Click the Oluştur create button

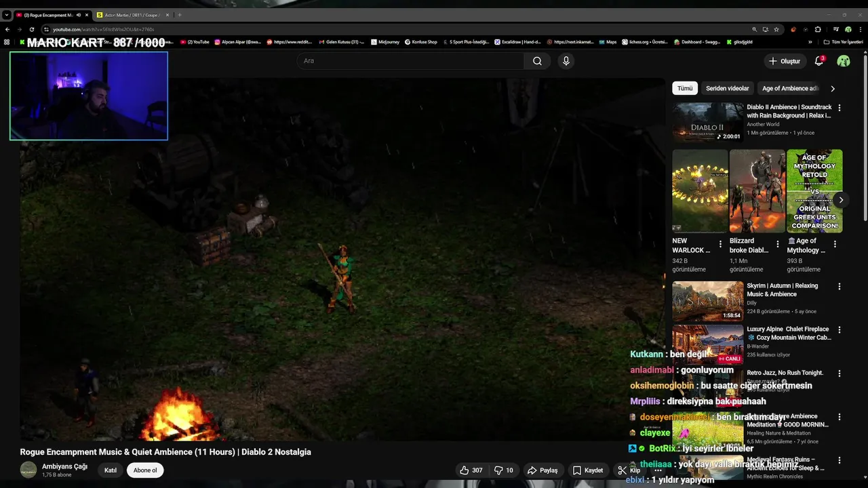tap(784, 61)
